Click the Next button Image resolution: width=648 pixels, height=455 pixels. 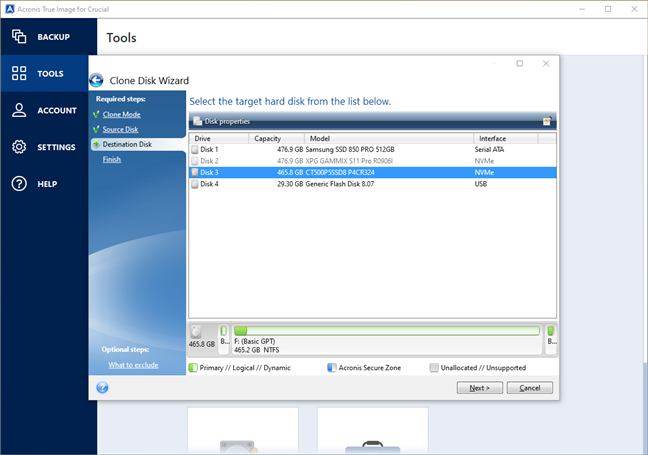[x=479, y=388]
